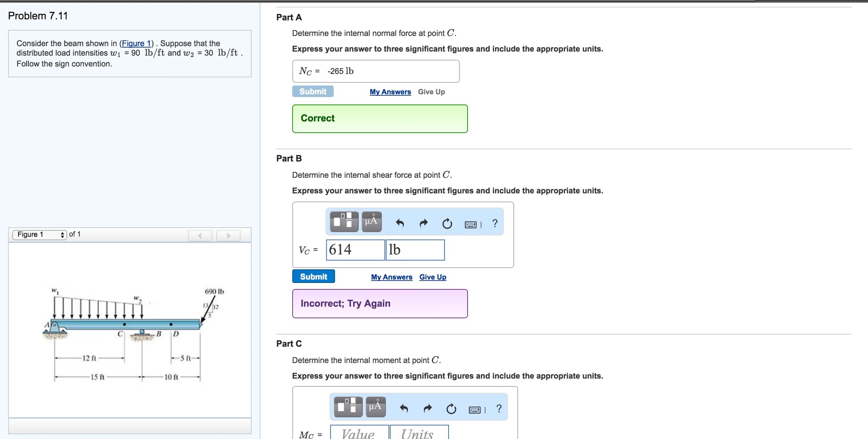The width and height of the screenshot is (868, 439).
Task: Click the redo arrow in Part B toolbar
Action: [x=424, y=223]
